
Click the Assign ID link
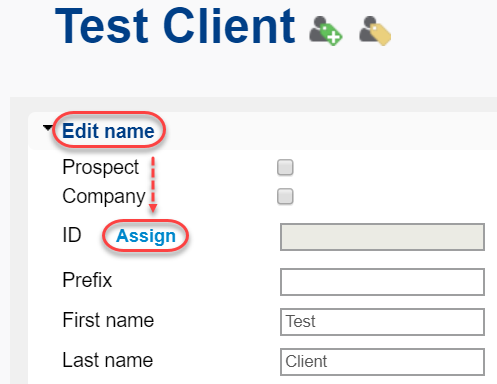tap(146, 236)
